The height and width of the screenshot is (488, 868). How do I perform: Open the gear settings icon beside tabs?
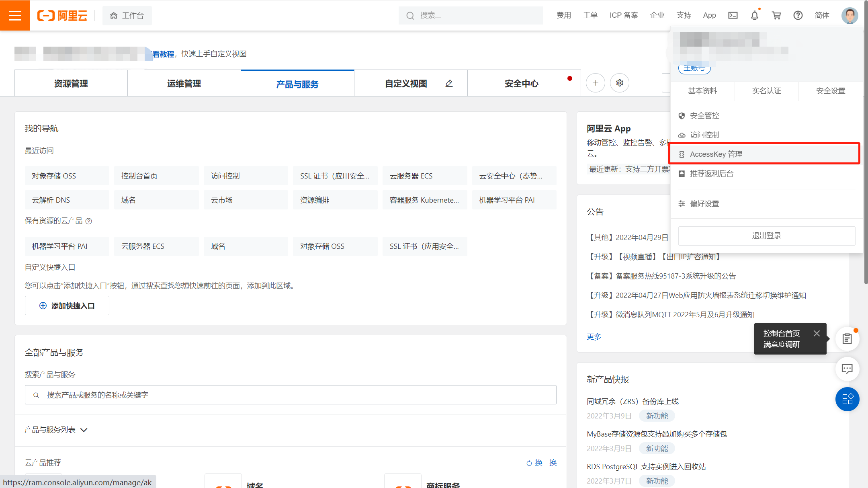point(619,83)
